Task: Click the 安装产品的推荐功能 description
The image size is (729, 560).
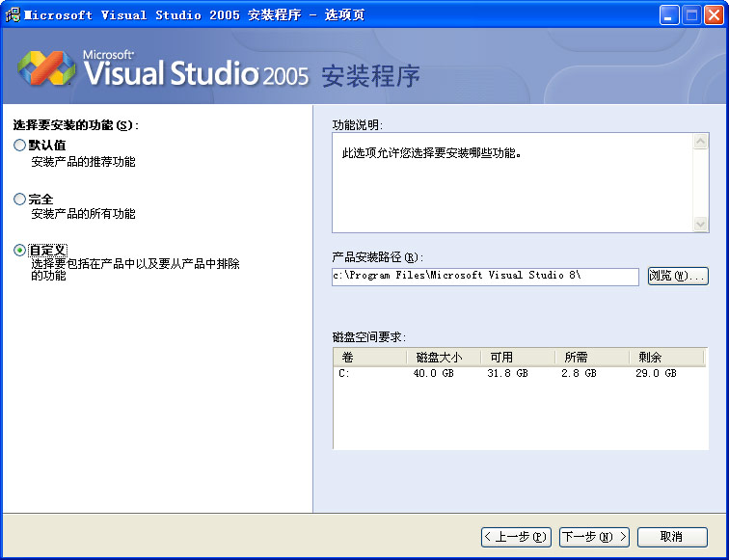Action: [83, 162]
